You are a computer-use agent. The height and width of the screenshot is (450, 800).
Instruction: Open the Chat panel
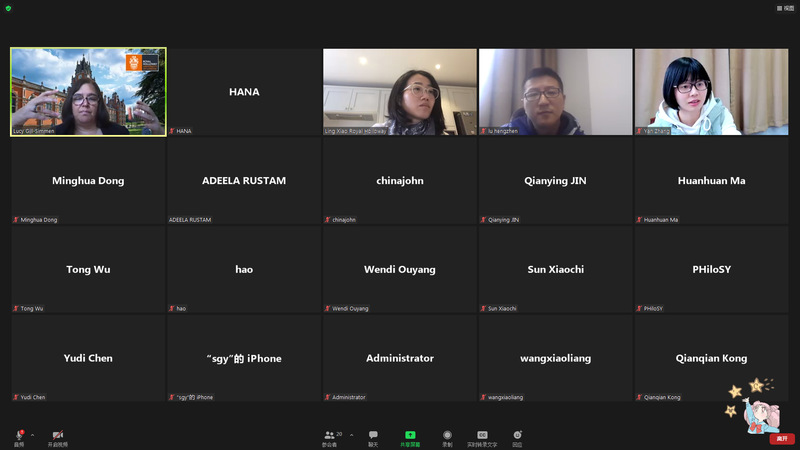[373, 437]
